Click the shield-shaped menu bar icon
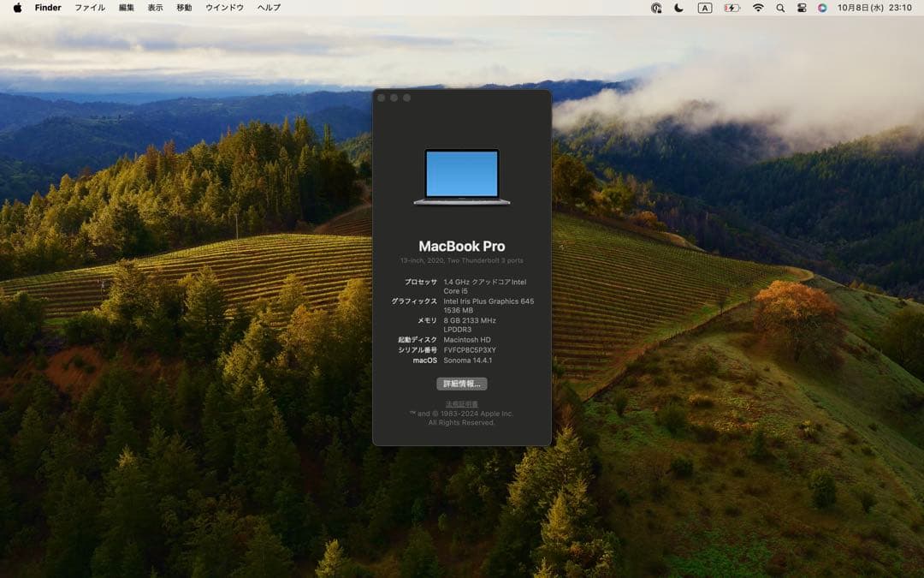 (655, 8)
